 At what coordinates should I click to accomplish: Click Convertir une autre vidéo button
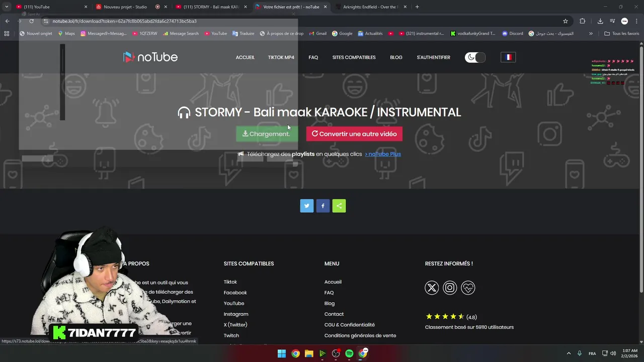tap(354, 134)
